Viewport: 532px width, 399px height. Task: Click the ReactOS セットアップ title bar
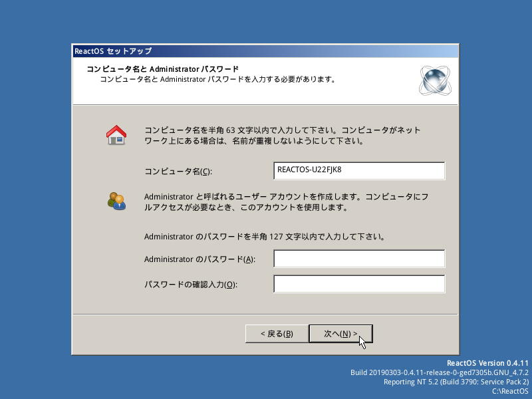pyautogui.click(x=265, y=51)
